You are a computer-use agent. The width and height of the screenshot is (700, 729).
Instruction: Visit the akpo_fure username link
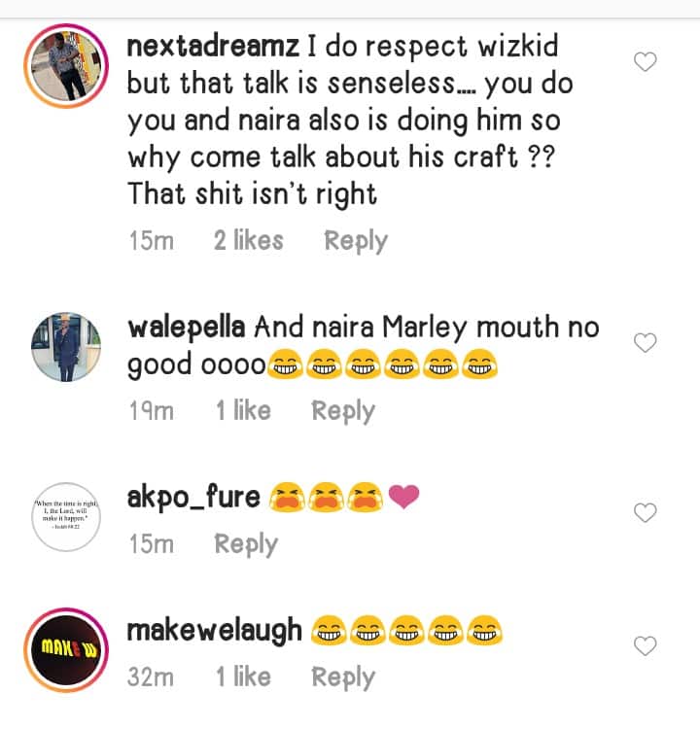193,498
